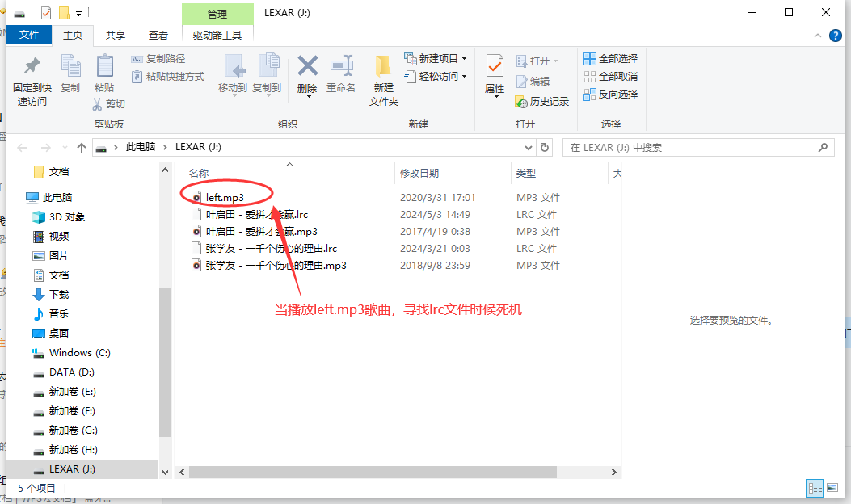Click the Help question mark icon
851x504 pixels.
[836, 36]
